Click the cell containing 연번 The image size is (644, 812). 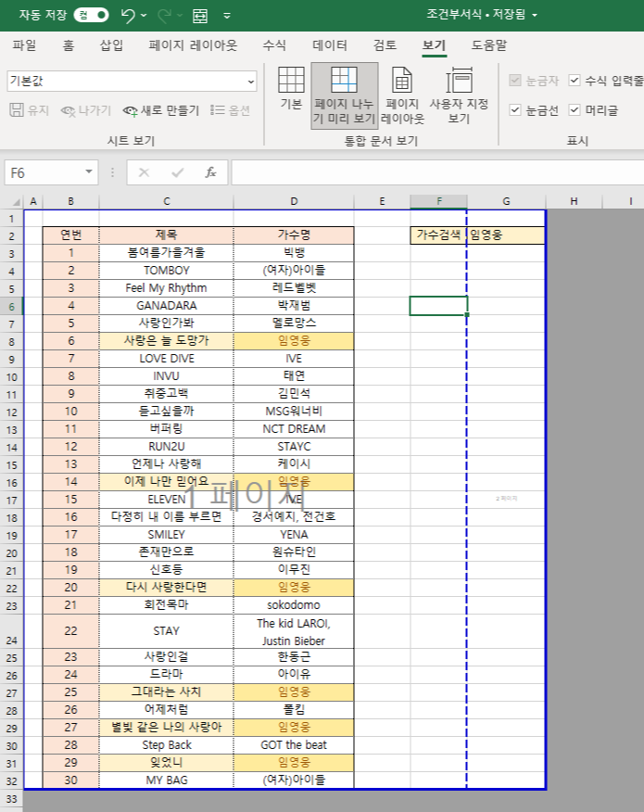(x=71, y=235)
